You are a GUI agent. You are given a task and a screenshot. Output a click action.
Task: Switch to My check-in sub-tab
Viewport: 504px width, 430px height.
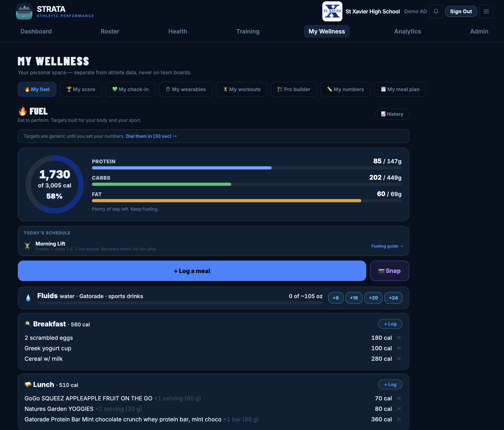click(130, 89)
